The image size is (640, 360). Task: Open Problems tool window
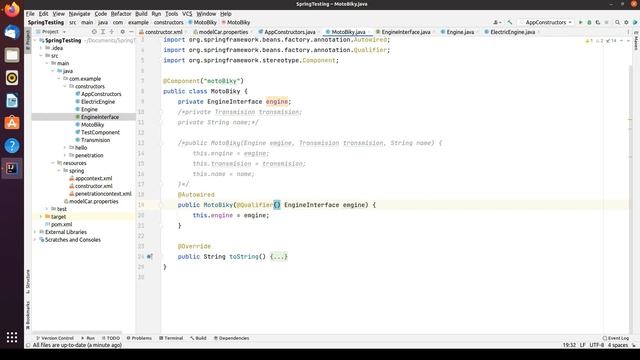click(139, 338)
